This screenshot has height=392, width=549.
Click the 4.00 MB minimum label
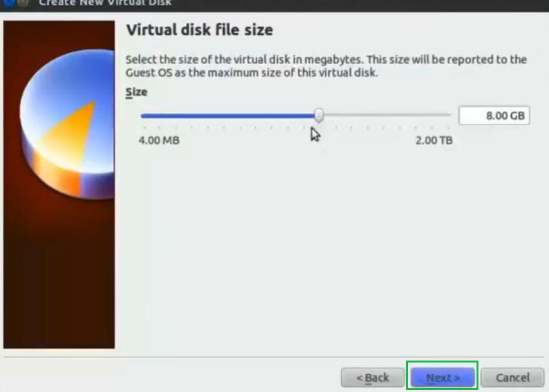159,140
